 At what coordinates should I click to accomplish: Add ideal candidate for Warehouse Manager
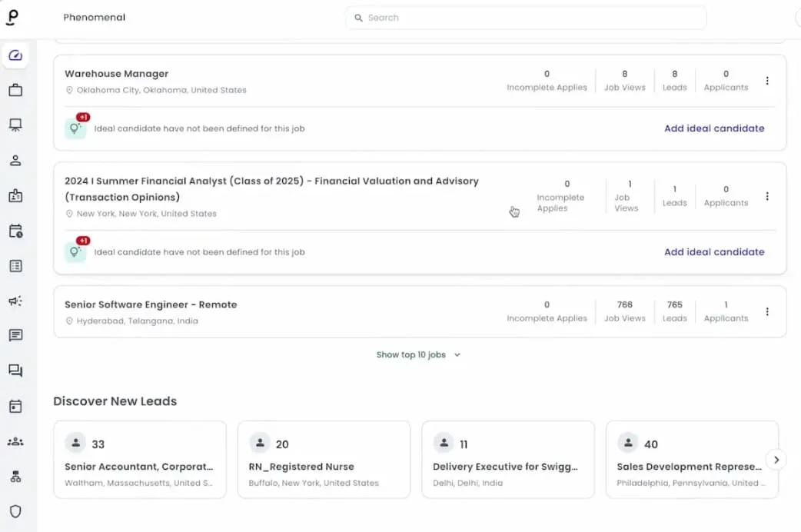tap(714, 128)
